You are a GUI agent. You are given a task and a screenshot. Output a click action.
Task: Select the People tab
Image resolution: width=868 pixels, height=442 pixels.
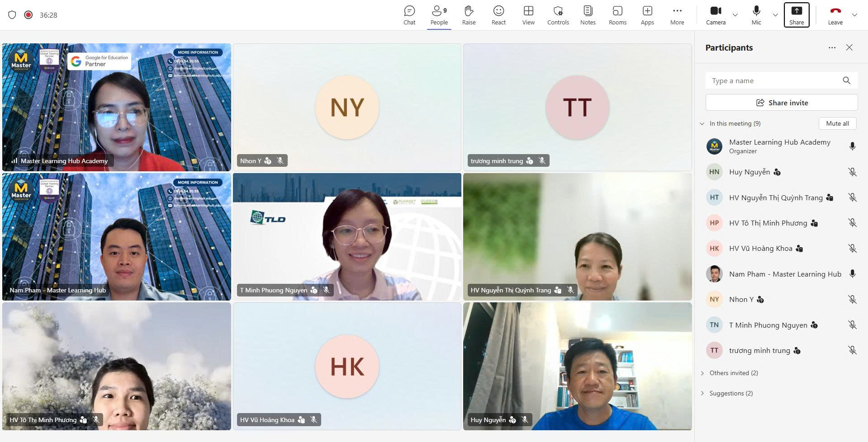click(439, 15)
